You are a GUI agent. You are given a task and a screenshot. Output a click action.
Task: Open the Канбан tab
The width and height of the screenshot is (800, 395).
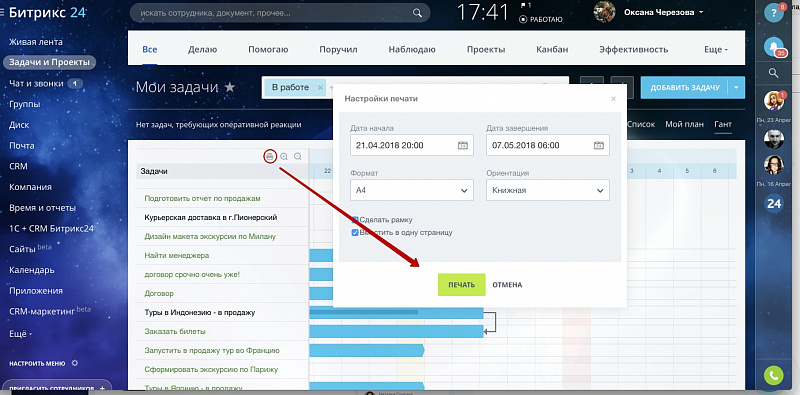(552, 50)
